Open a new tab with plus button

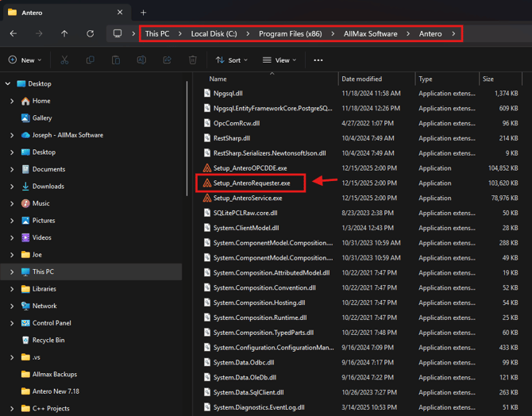coord(144,13)
